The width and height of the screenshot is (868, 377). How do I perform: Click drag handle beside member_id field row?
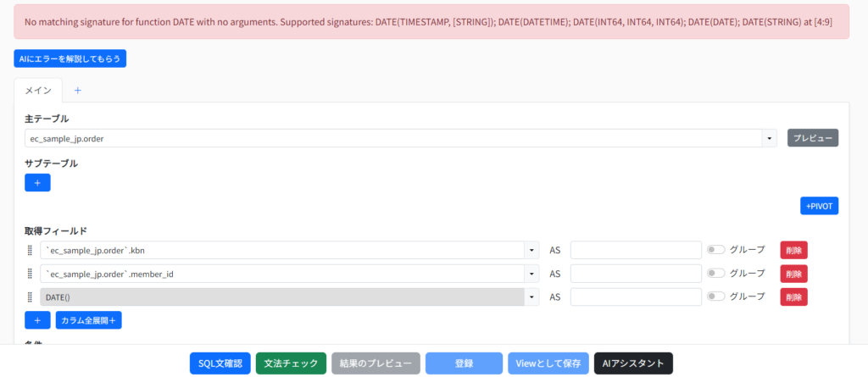coord(31,274)
